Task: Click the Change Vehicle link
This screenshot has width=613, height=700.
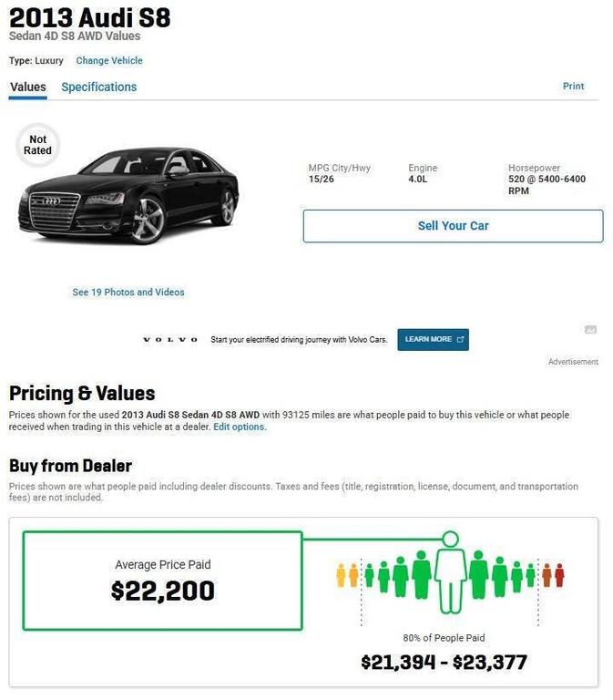Action: (109, 61)
